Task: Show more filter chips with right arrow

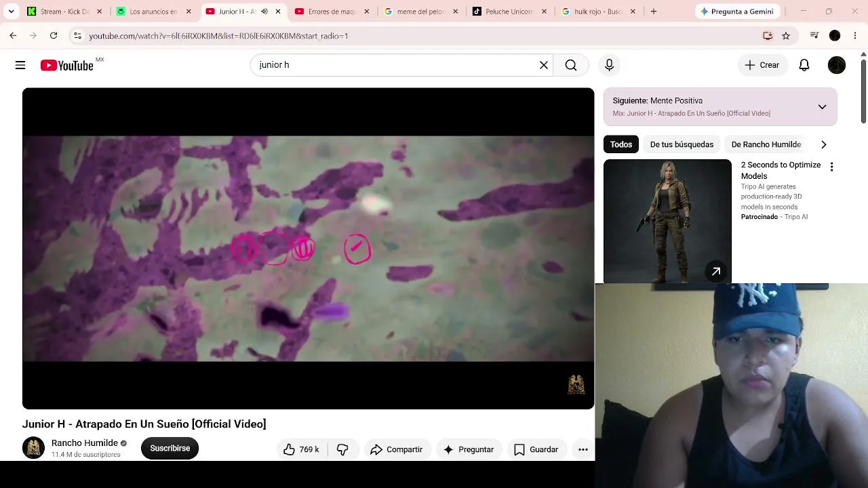Action: point(823,144)
